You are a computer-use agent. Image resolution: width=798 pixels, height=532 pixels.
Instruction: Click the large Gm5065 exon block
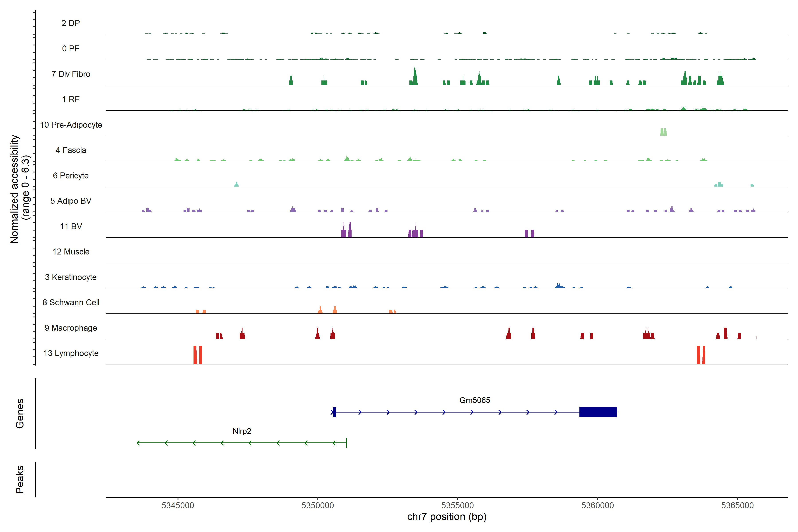(598, 412)
